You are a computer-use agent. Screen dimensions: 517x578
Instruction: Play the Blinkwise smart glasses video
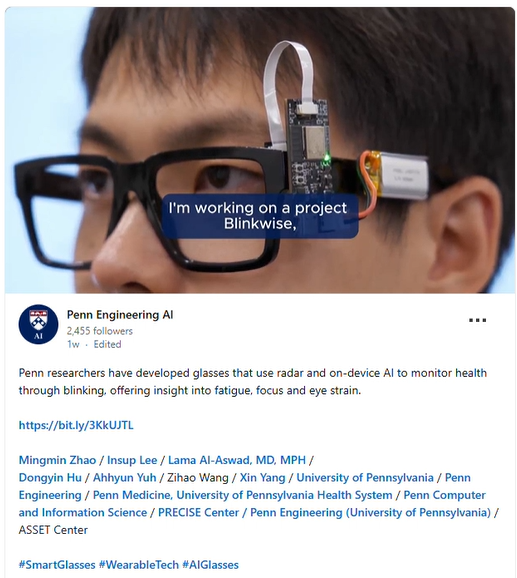[260, 150]
